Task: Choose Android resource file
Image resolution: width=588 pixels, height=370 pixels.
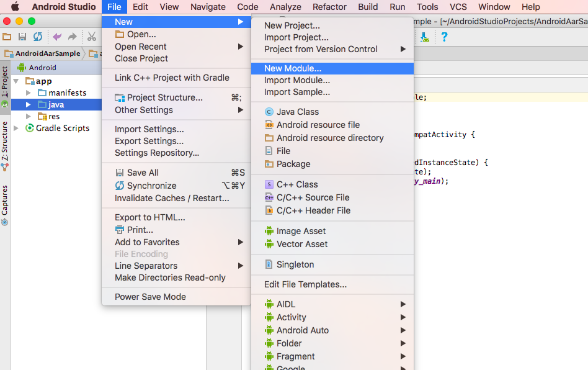Action: tap(332, 125)
